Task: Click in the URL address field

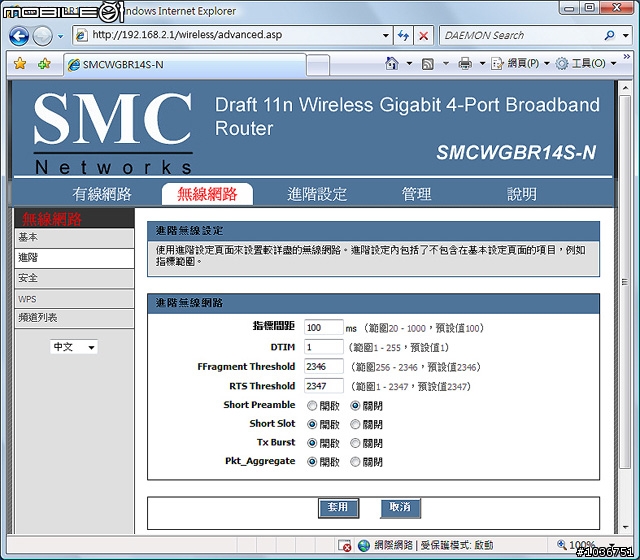Action: coord(235,35)
